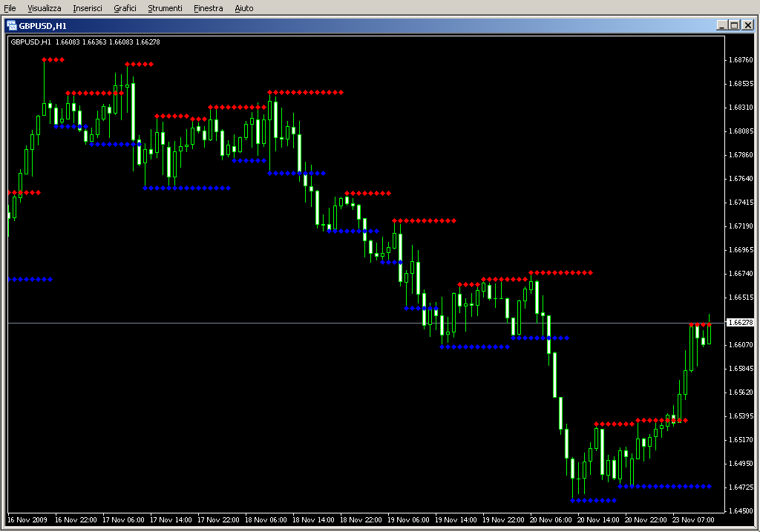Click the 18 Nov 14:00 time label
Image resolution: width=760 pixels, height=532 pixels.
click(313, 520)
